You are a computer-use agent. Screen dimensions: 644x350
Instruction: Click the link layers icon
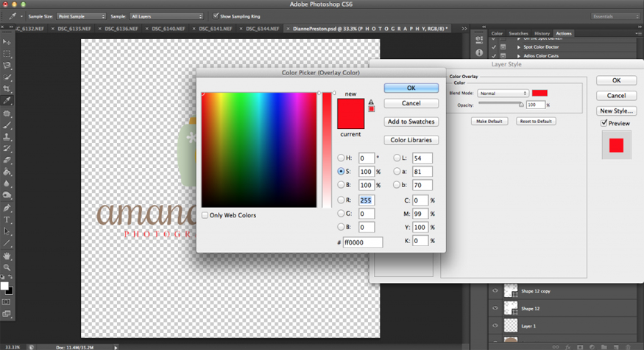(556, 347)
